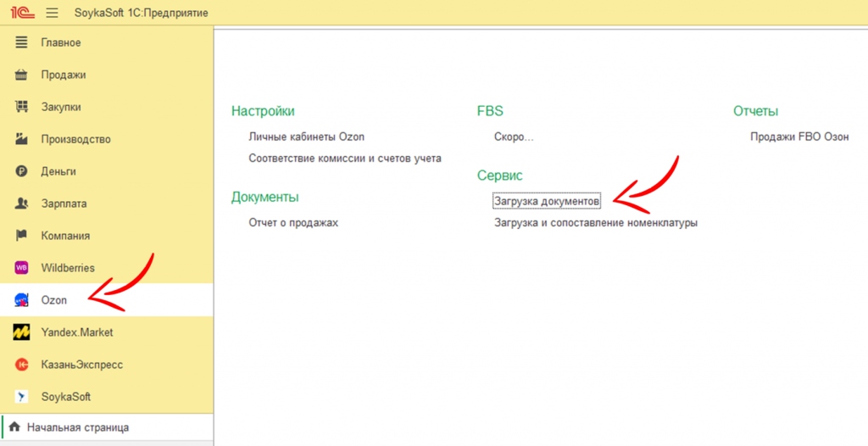Image resolution: width=868 pixels, height=446 pixels.
Task: Click the SoykaSoft leaf icon
Action: tap(22, 397)
